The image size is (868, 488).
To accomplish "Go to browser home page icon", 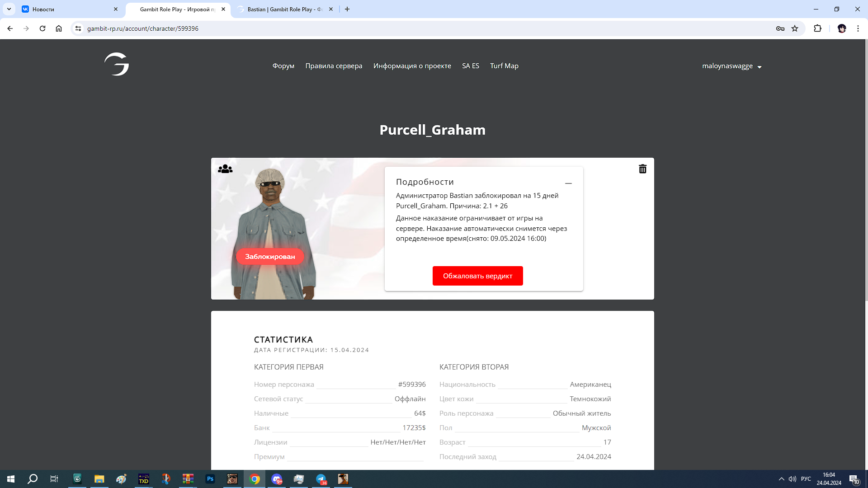I will click(x=59, y=28).
